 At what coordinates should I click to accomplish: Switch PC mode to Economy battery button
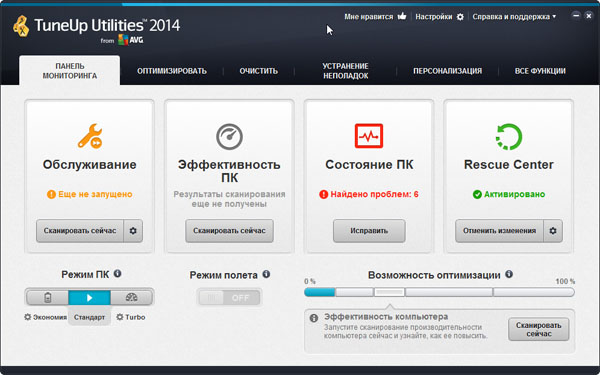[47, 297]
